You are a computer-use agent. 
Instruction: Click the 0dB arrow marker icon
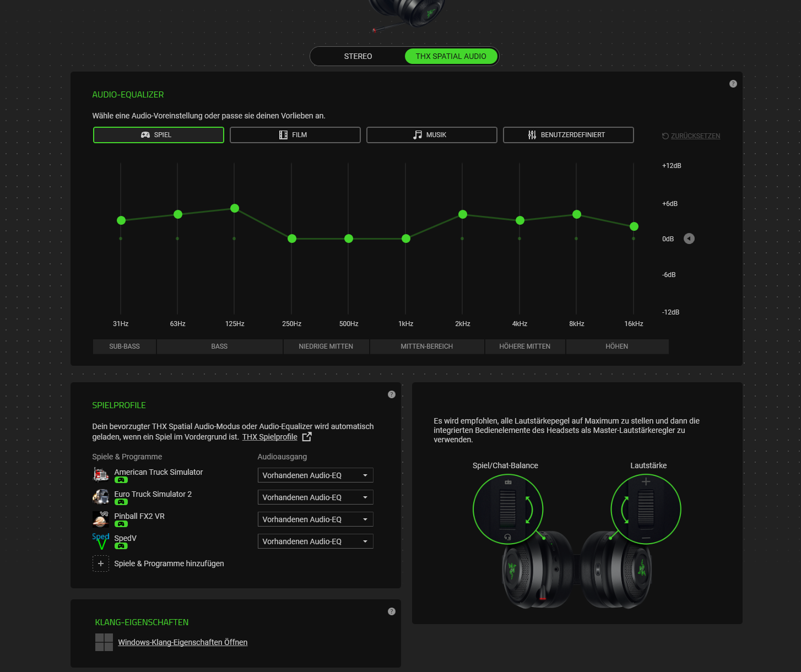pyautogui.click(x=689, y=239)
